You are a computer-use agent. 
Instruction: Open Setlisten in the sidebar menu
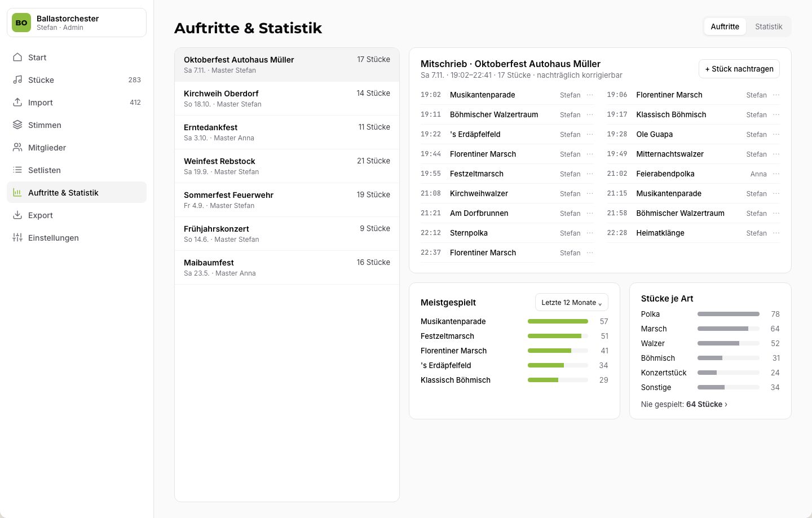pos(77,170)
